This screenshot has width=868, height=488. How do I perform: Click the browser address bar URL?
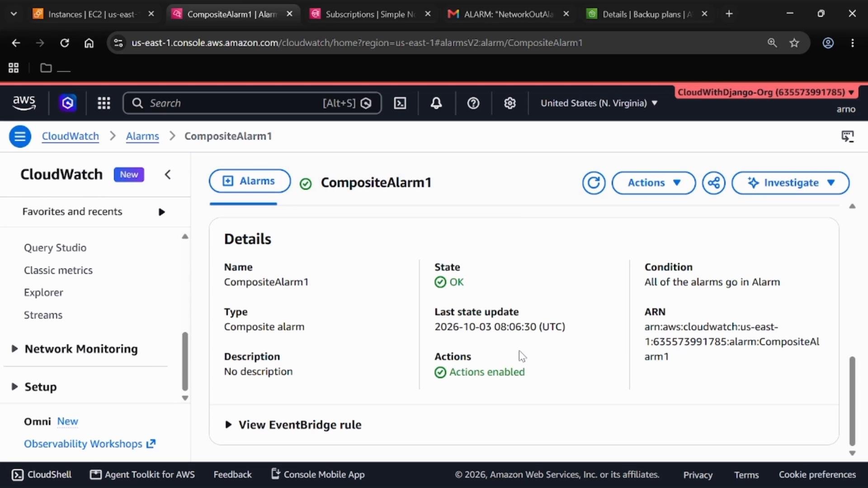tap(357, 43)
